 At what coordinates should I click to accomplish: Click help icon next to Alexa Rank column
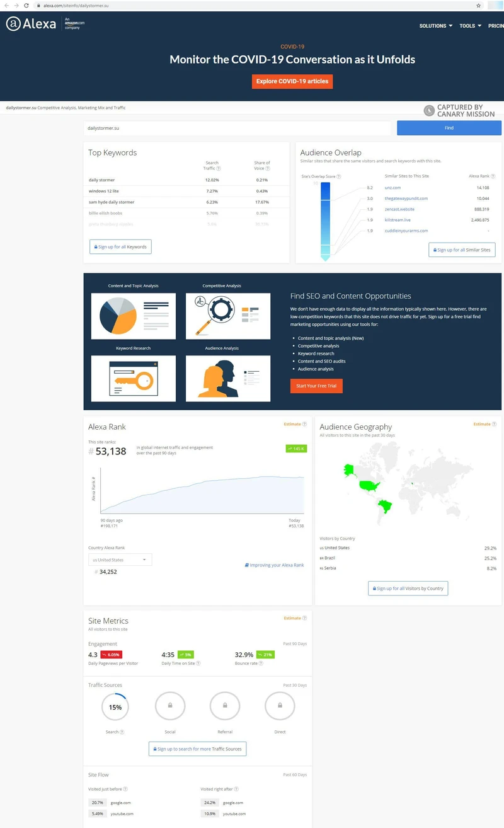493,176
